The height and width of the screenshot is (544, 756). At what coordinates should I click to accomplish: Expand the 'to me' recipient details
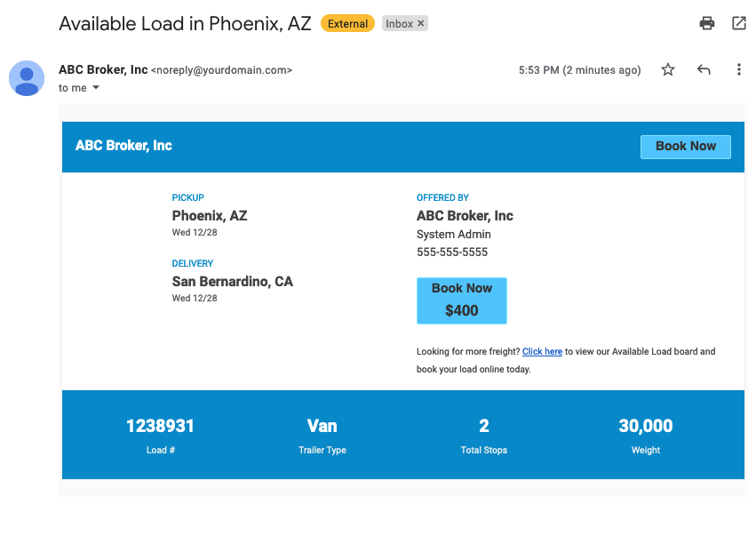[x=96, y=88]
